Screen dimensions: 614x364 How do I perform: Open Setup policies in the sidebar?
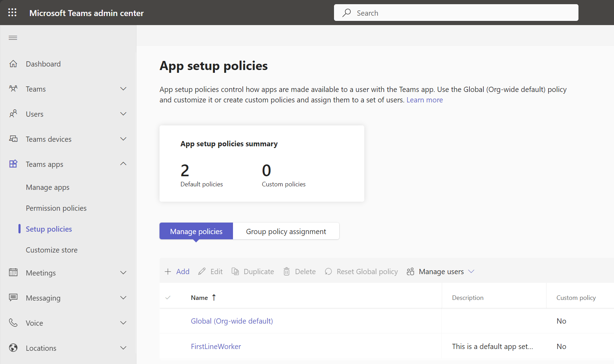tap(48, 229)
